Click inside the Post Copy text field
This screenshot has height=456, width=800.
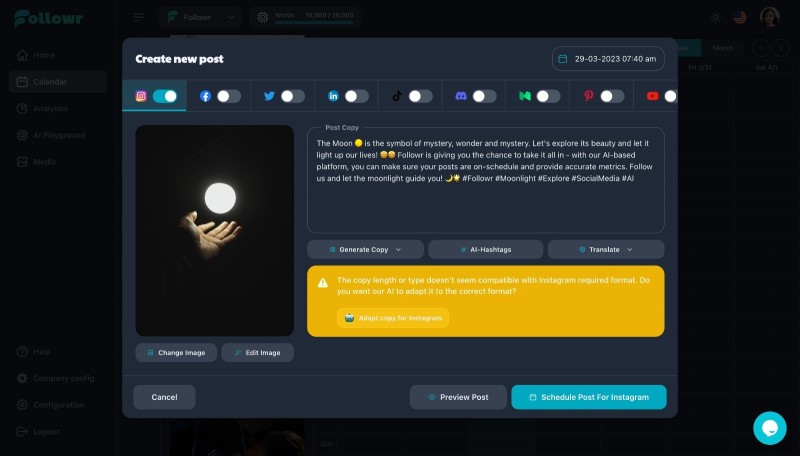[x=486, y=180]
